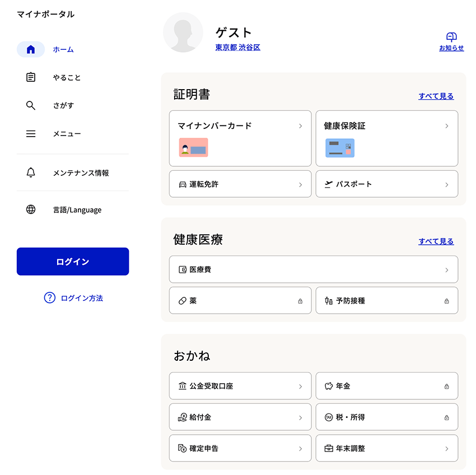Select the car icon on 運転免許
476x475 pixels.
tap(183, 184)
